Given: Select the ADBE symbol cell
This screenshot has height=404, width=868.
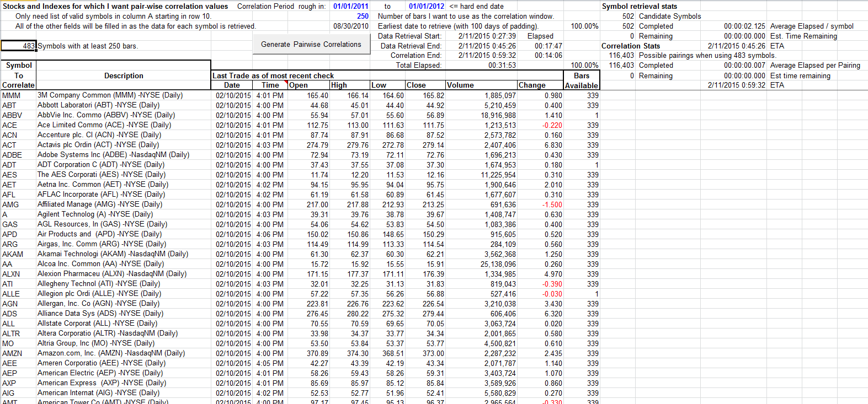Looking at the screenshot, I should [x=18, y=155].
